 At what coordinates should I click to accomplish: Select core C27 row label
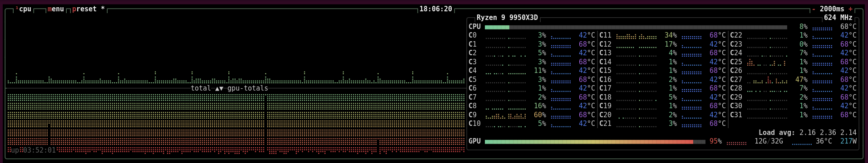point(736,80)
